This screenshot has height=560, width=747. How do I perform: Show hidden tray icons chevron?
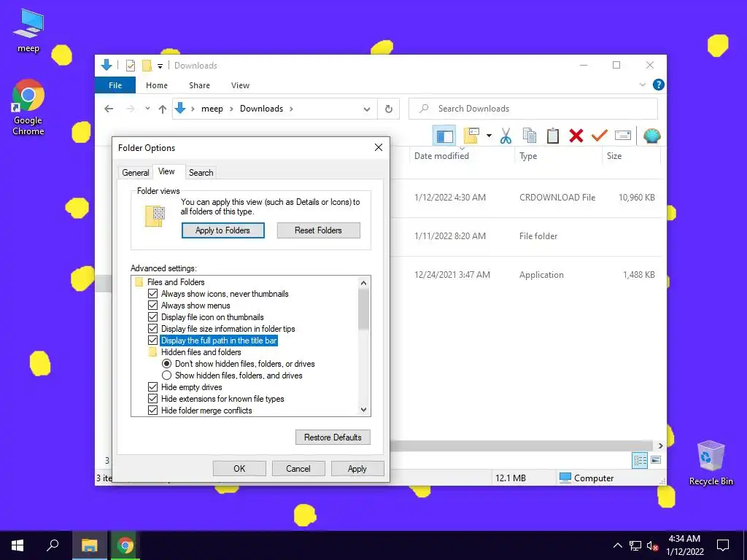617,545
